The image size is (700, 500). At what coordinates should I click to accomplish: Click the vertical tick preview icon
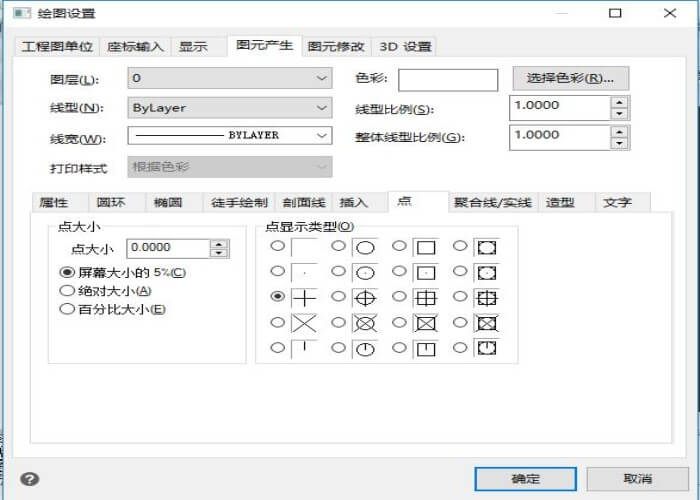pos(304,349)
